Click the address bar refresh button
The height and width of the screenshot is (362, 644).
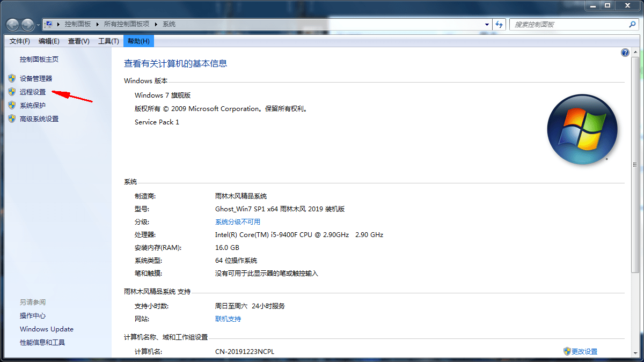(x=500, y=24)
